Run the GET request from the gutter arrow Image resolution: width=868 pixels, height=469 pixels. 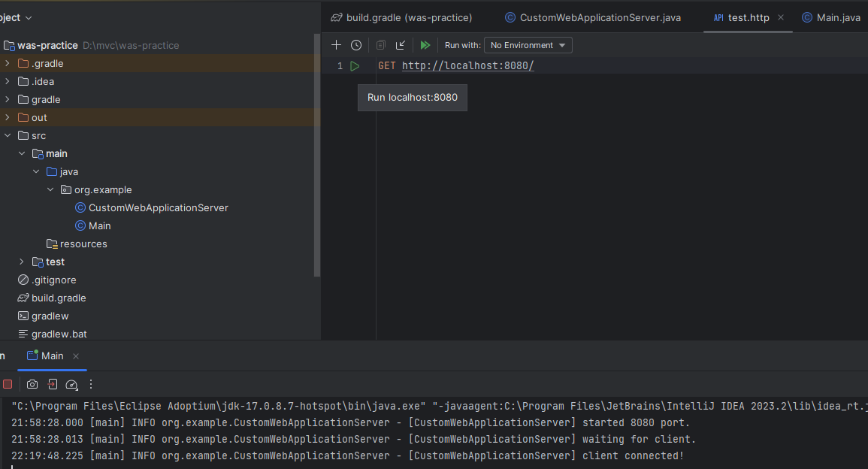pyautogui.click(x=355, y=66)
